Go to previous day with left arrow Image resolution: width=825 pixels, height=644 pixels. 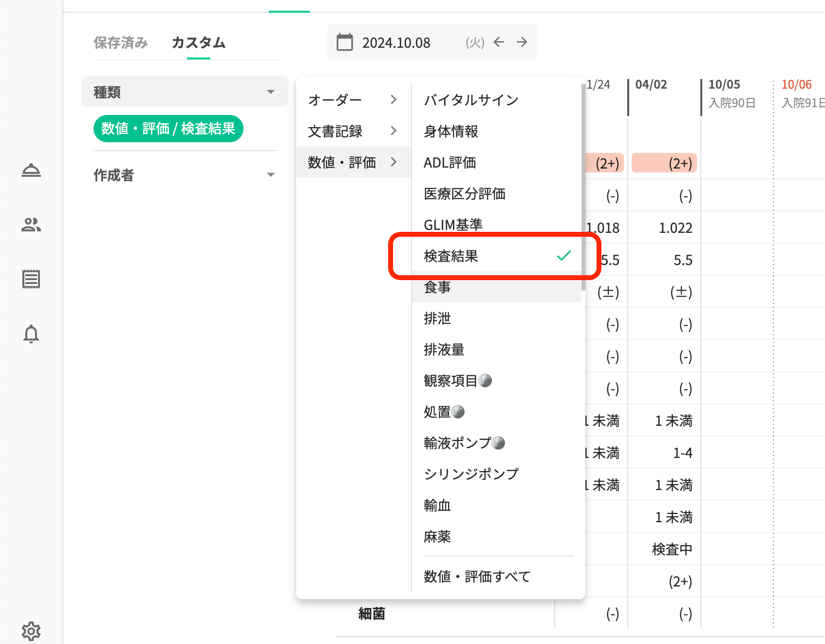(499, 42)
